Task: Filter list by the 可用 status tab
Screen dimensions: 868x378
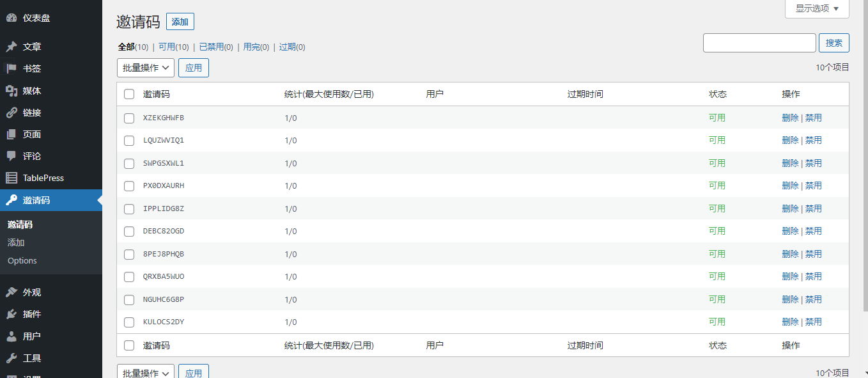Action: (x=167, y=47)
